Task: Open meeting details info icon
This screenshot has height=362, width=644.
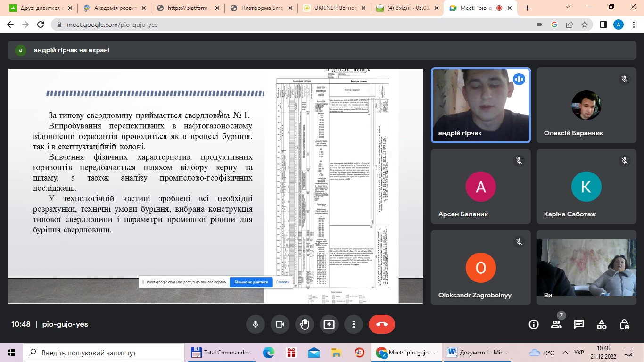Action: (x=534, y=324)
